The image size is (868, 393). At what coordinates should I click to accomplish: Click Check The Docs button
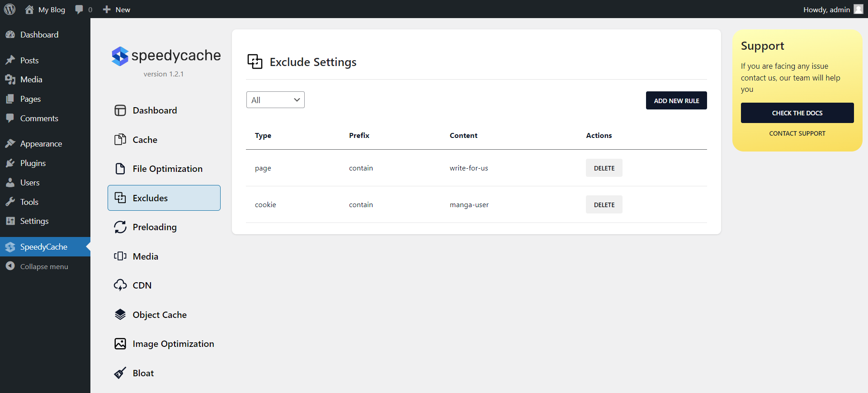coord(797,113)
